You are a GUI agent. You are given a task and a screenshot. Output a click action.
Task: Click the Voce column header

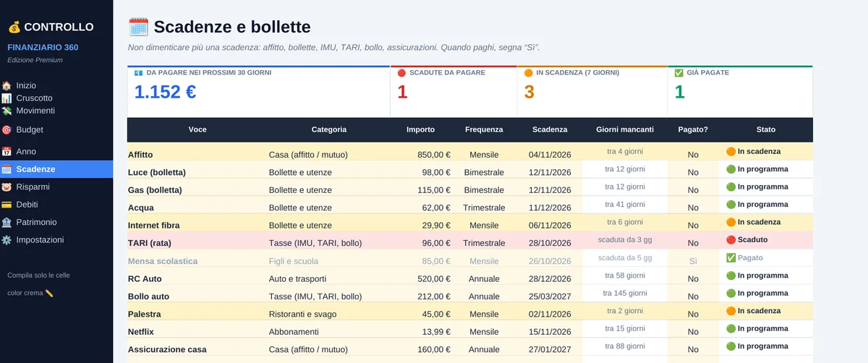click(x=197, y=129)
